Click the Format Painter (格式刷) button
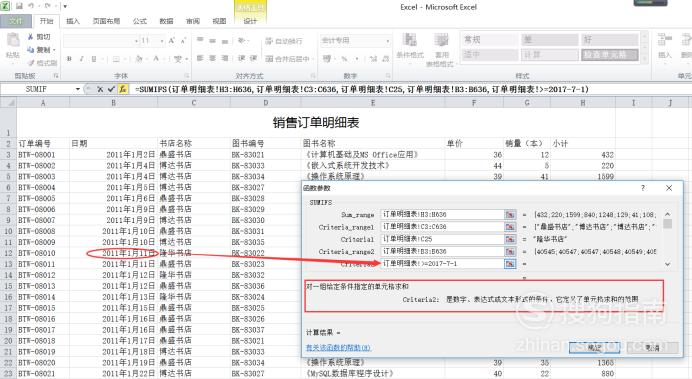692x379 pixels. pos(42,63)
